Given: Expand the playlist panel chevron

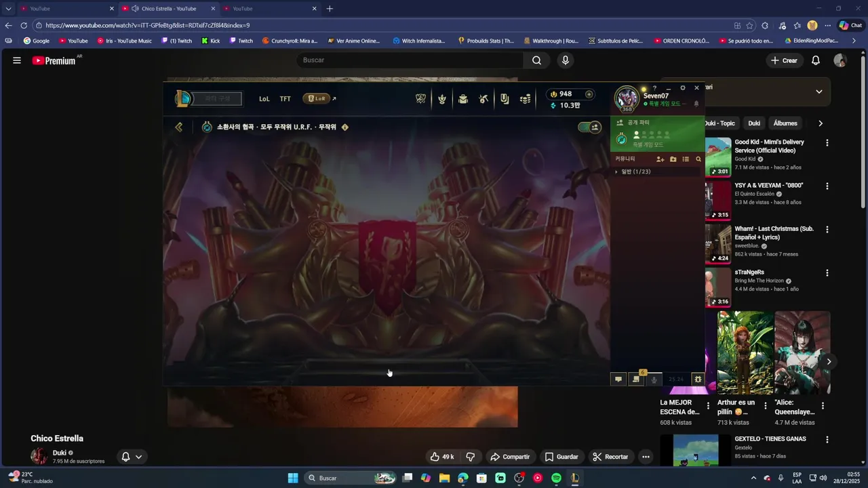Looking at the screenshot, I should coord(818,91).
